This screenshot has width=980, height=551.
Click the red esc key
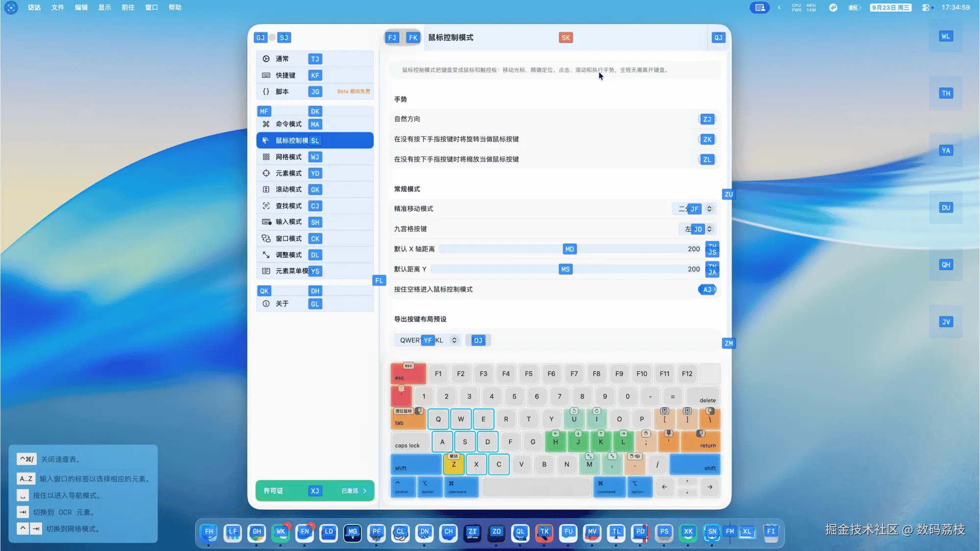408,374
